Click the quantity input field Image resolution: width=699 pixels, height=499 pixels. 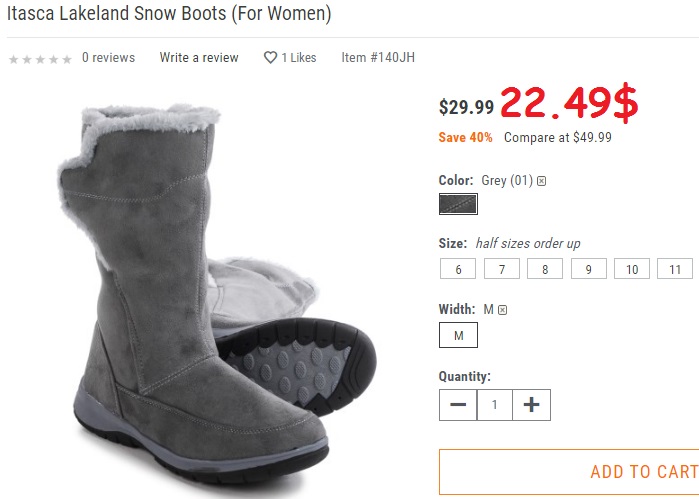[x=495, y=405]
